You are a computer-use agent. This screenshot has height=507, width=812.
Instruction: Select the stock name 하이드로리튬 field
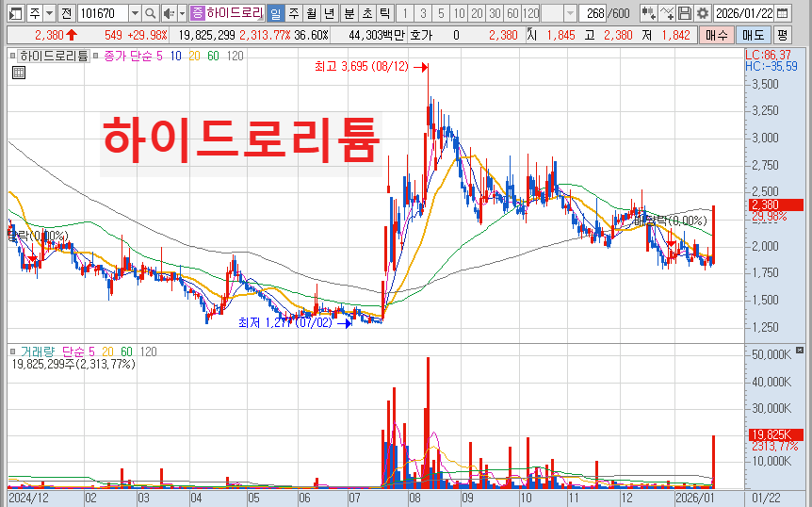(235, 13)
